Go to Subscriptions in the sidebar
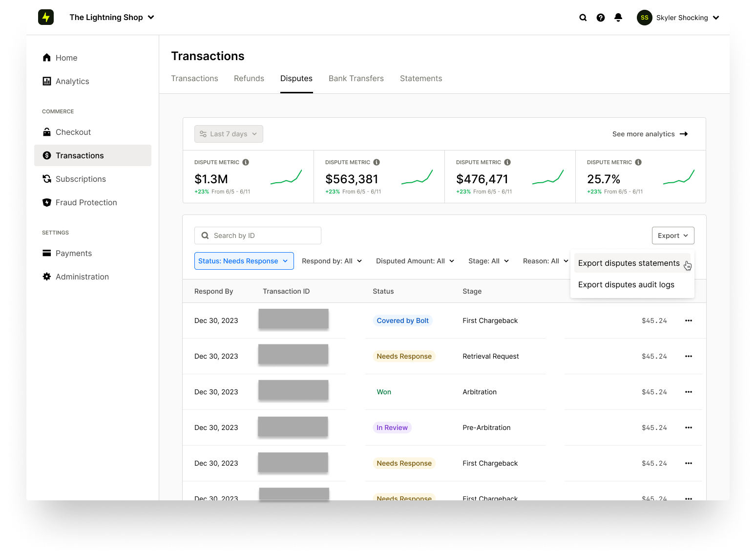The height and width of the screenshot is (558, 756). (x=93, y=179)
